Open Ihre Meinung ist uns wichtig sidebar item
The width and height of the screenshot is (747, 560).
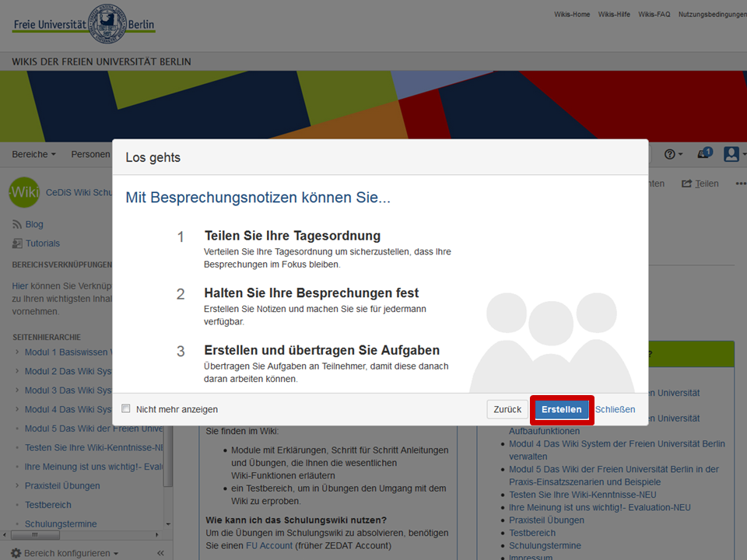click(x=94, y=467)
